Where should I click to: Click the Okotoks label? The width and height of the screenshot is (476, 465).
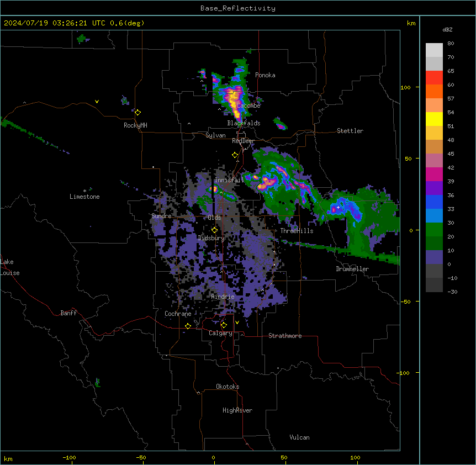pyautogui.click(x=228, y=387)
